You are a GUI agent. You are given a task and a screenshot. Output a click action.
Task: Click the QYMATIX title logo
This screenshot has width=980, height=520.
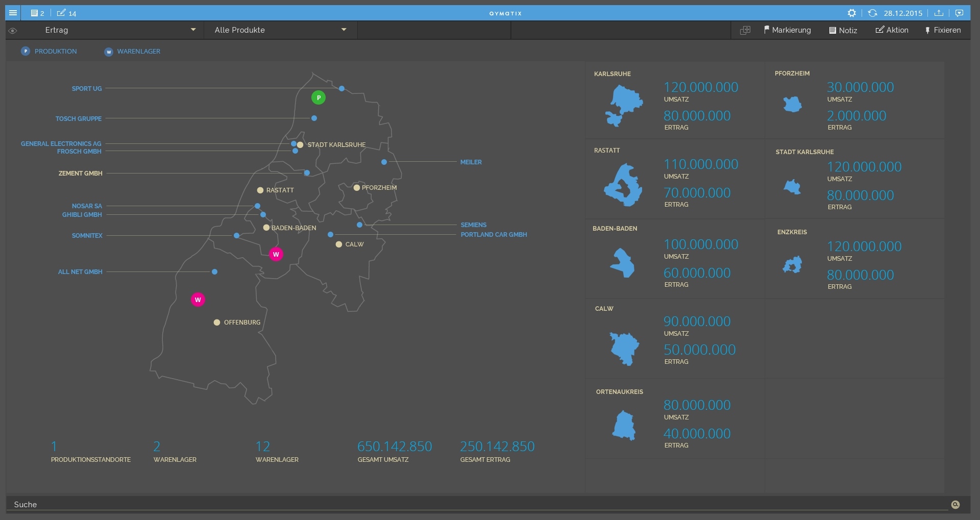point(505,13)
